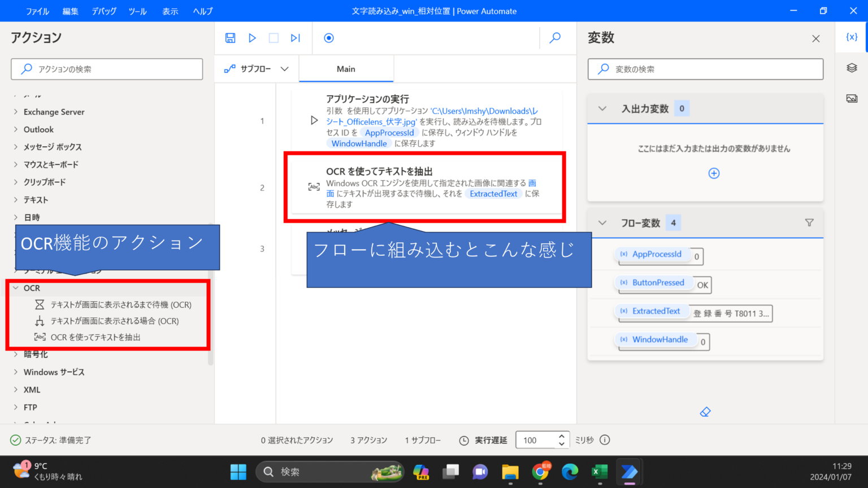Run the next action with the step icon

[295, 38]
